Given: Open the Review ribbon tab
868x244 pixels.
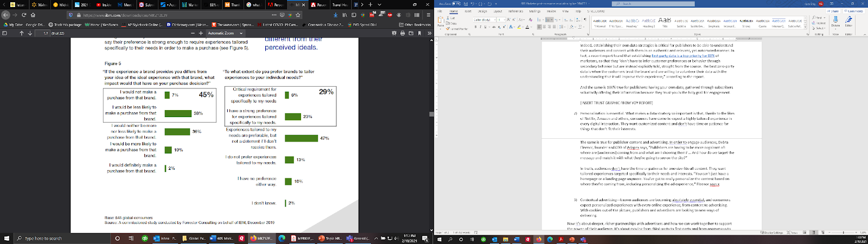Looking at the screenshot, I should click(x=551, y=11).
